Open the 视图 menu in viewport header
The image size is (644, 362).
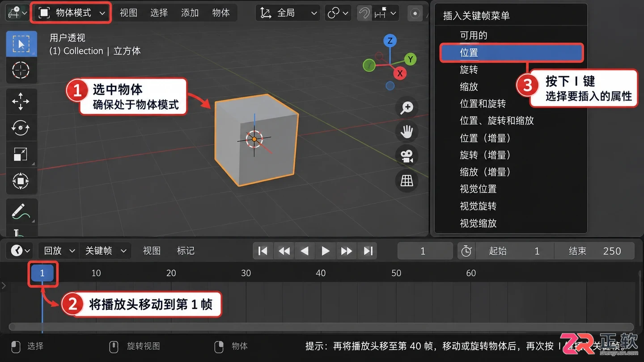click(x=128, y=13)
